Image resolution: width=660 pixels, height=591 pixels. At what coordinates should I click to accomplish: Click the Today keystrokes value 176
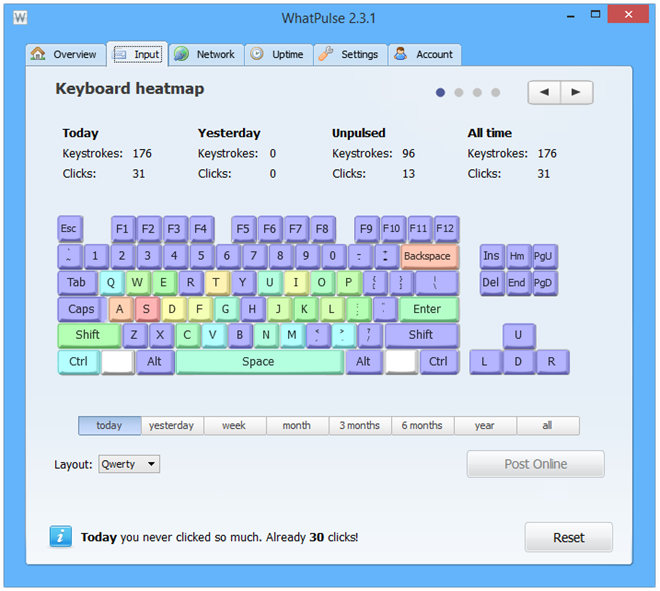[x=142, y=154]
